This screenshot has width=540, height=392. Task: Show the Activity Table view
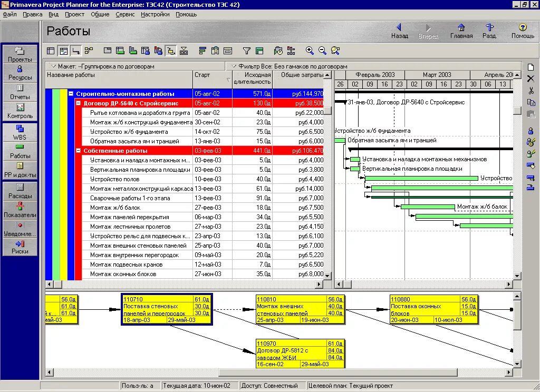coord(51,51)
